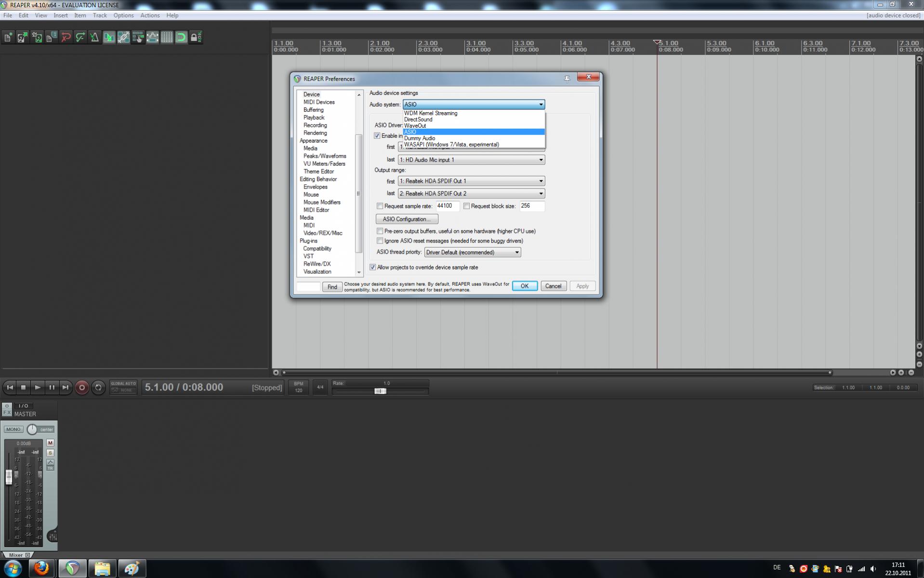Screen dimensions: 924x578
Task: Open the Options menu
Action: 124,15
